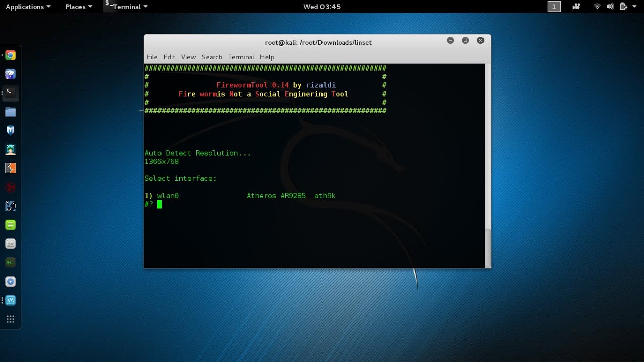Open workspace switcher number 1
The width and height of the screenshot is (644, 362).
pos(554,7)
